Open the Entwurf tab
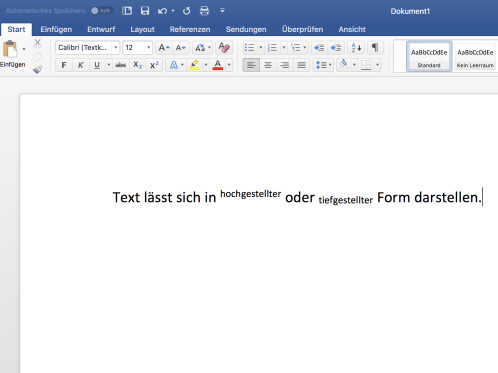Image resolution: width=498 pixels, height=373 pixels. (101, 29)
